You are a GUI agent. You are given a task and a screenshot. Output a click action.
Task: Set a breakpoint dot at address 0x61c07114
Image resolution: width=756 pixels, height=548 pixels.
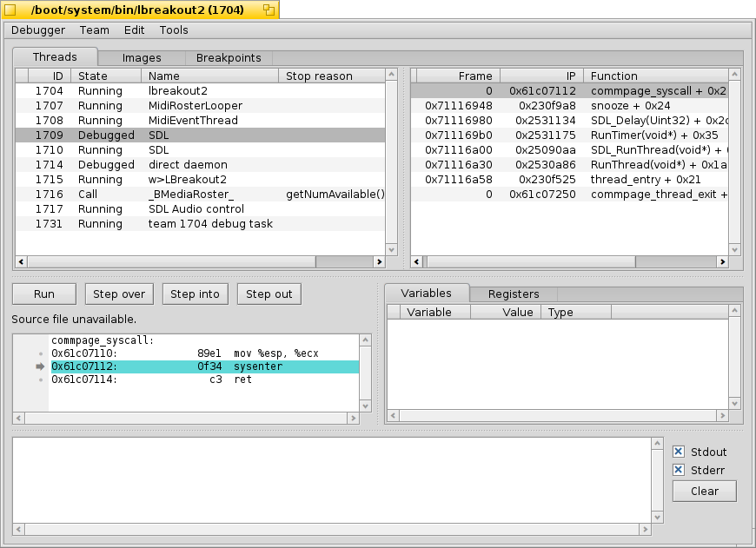40,380
